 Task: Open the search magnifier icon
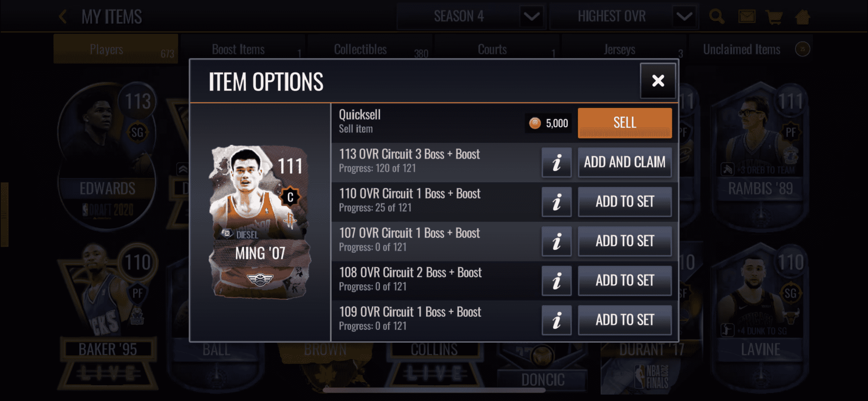click(x=717, y=16)
